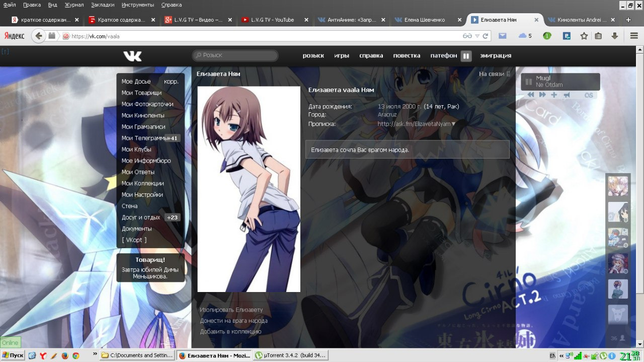Open downloads arrow in the browser toolbar
The height and width of the screenshot is (362, 644).
pyautogui.click(x=614, y=36)
